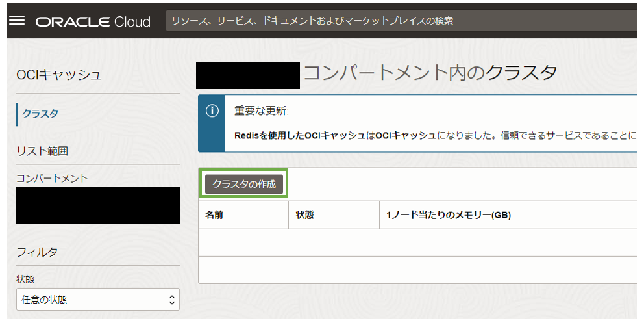Open the compartment selector under コンパートメント

(x=97, y=205)
